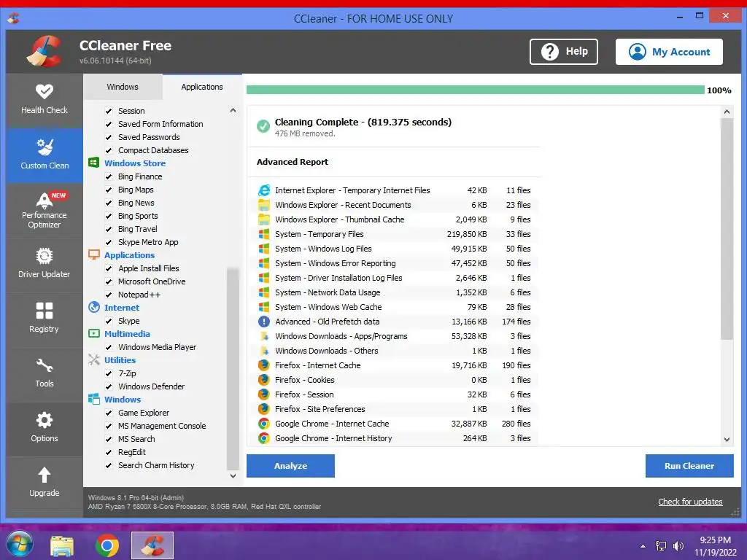Open Performance Optimizer section
Screen dimensions: 747x560
[44, 211]
